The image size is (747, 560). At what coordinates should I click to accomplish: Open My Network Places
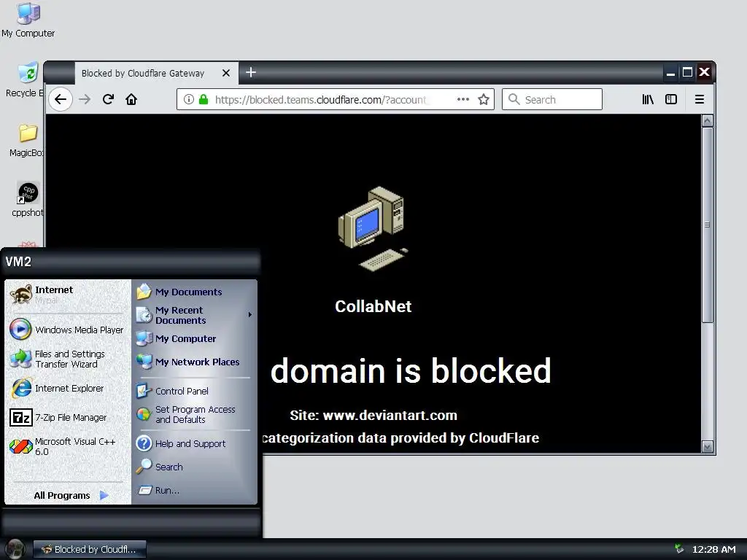pos(194,362)
